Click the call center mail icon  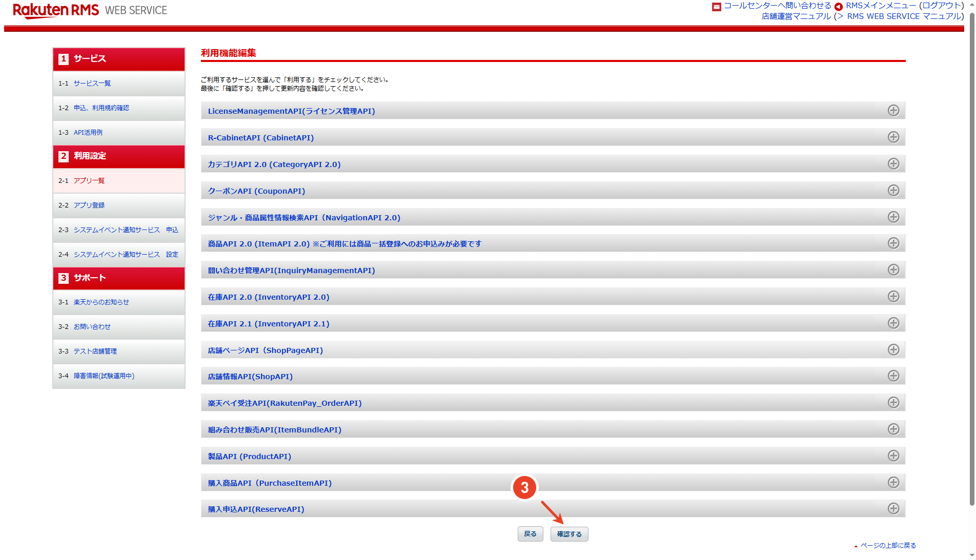pyautogui.click(x=717, y=7)
